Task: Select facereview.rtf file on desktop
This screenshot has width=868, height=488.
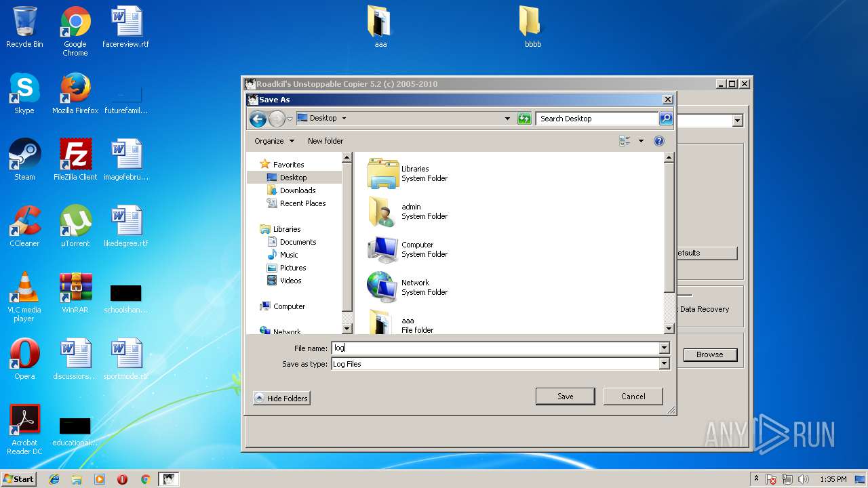Action: coord(126,27)
